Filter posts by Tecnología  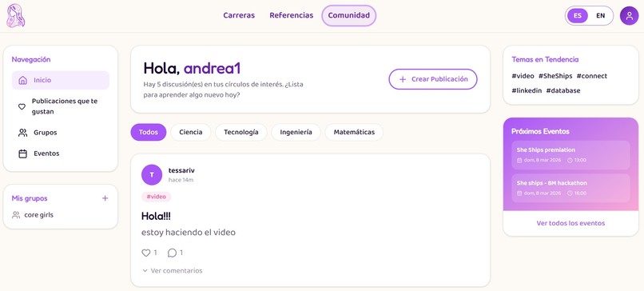(x=241, y=133)
